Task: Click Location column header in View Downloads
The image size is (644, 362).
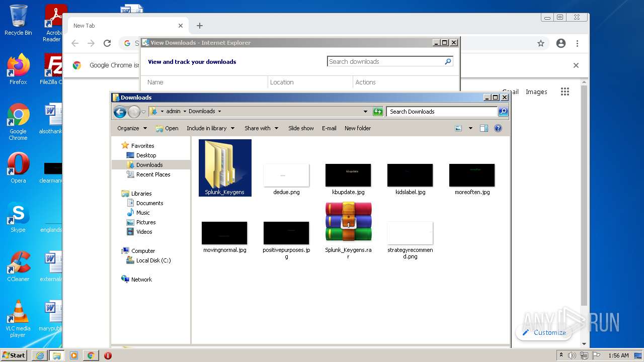Action: (282, 82)
